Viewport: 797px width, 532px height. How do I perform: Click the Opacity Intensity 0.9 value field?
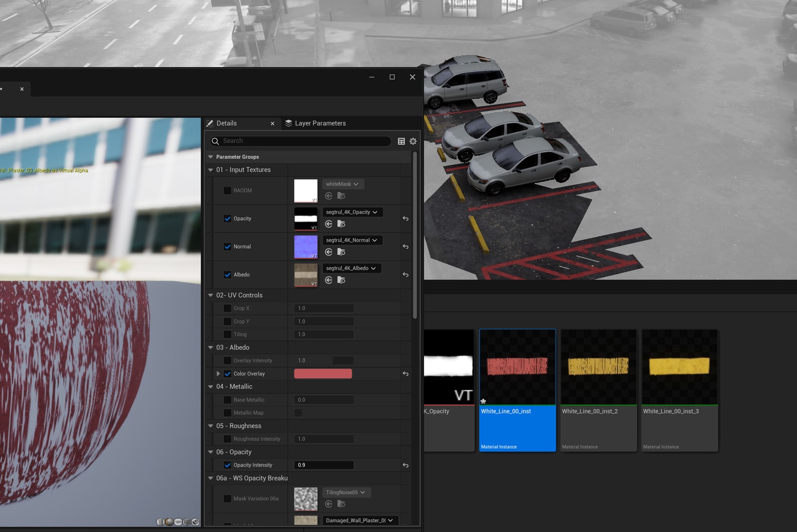(x=324, y=465)
